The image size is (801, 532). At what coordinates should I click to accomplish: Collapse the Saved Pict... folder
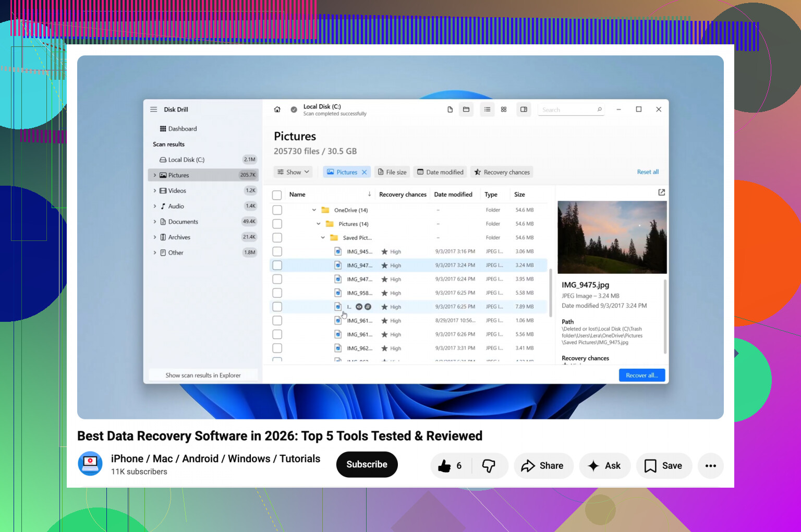[x=323, y=238]
